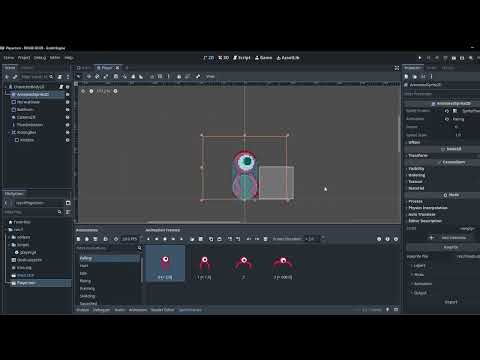Click the Copy frames icon in SpriteFrames
The width and height of the screenshot is (480, 360).
211,239
